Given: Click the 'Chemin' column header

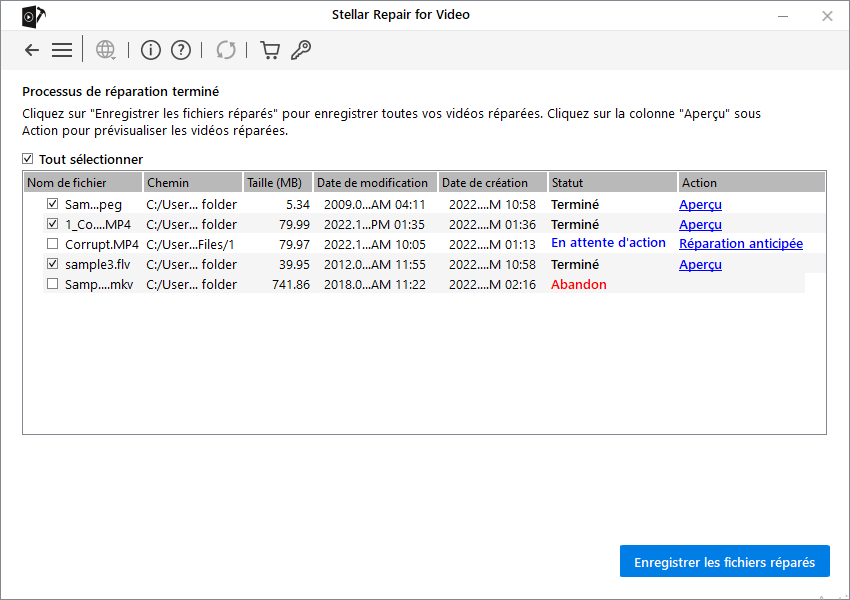Looking at the screenshot, I should (192, 183).
